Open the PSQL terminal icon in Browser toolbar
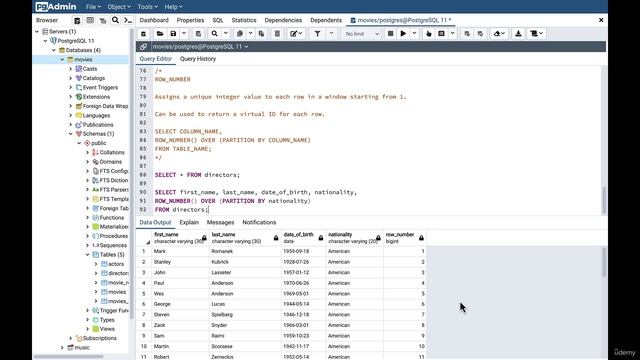The width and height of the screenshot is (640, 360). [128, 20]
